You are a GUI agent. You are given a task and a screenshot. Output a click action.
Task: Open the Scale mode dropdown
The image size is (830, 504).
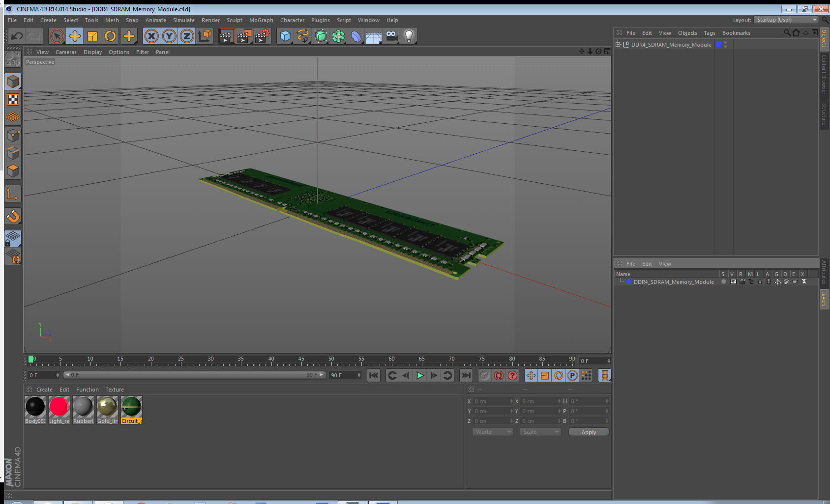(x=540, y=432)
